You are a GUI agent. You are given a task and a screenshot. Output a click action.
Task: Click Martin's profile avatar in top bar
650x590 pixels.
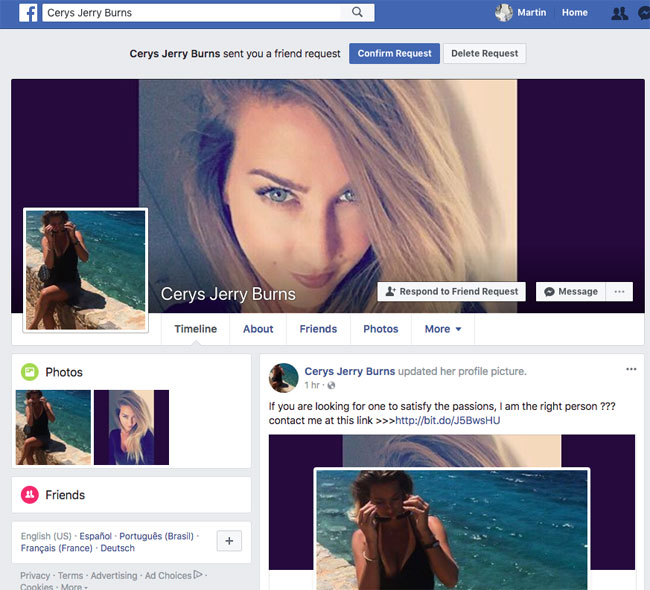click(504, 13)
